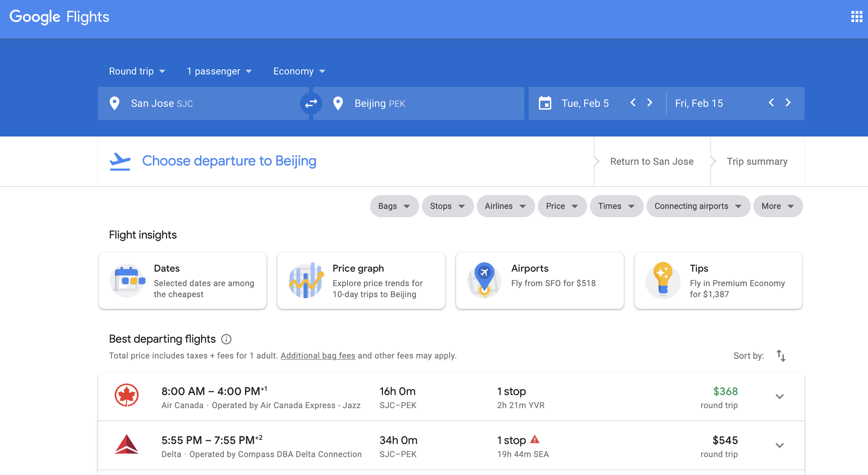Image resolution: width=868 pixels, height=475 pixels.
Task: Click the Google Flights logo
Action: 59,17
